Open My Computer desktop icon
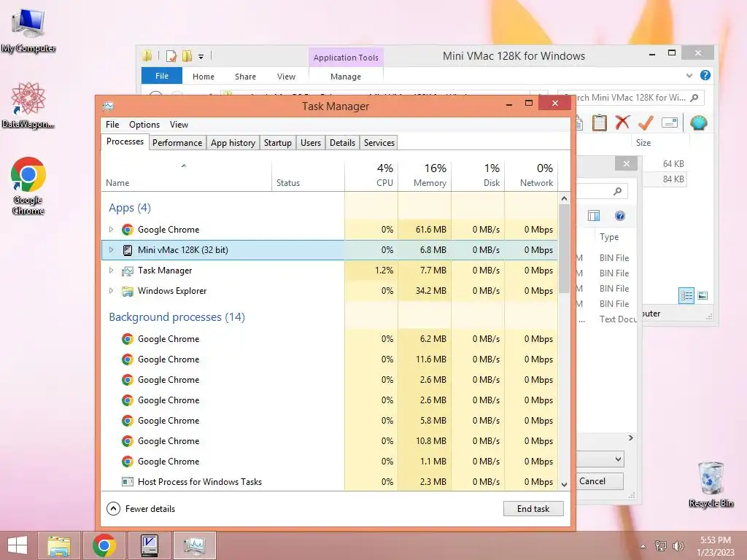 tap(28, 29)
